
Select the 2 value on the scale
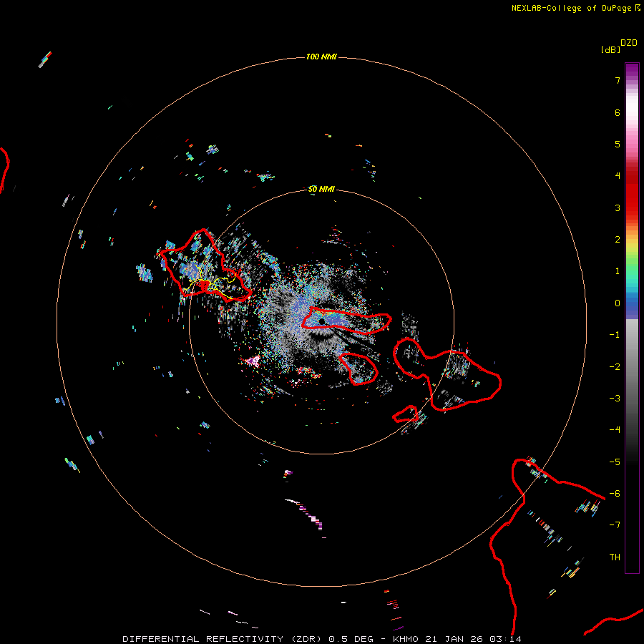618,240
